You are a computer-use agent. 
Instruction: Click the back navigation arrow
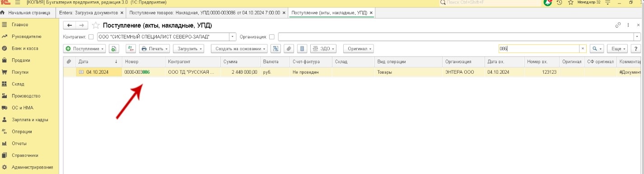pyautogui.click(x=69, y=25)
